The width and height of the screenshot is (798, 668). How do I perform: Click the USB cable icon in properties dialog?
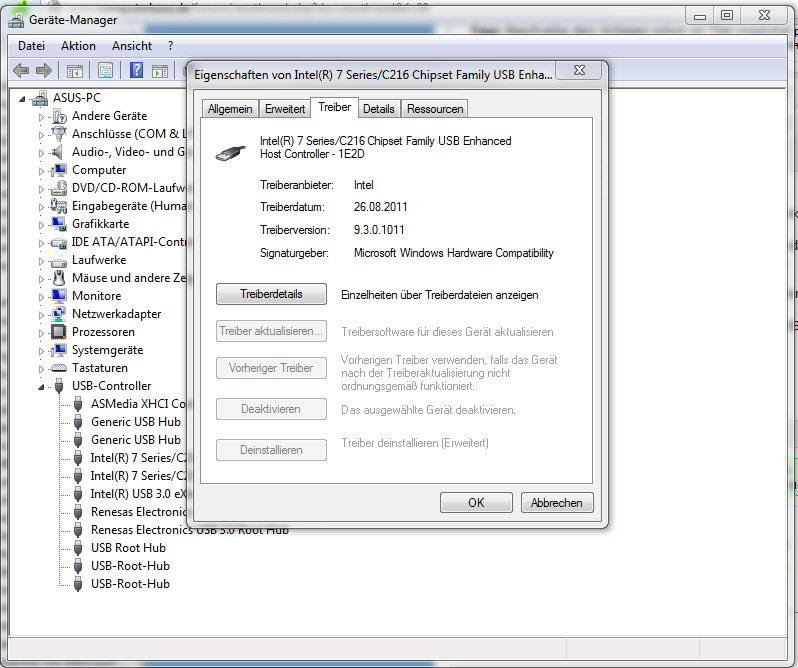pyautogui.click(x=231, y=153)
